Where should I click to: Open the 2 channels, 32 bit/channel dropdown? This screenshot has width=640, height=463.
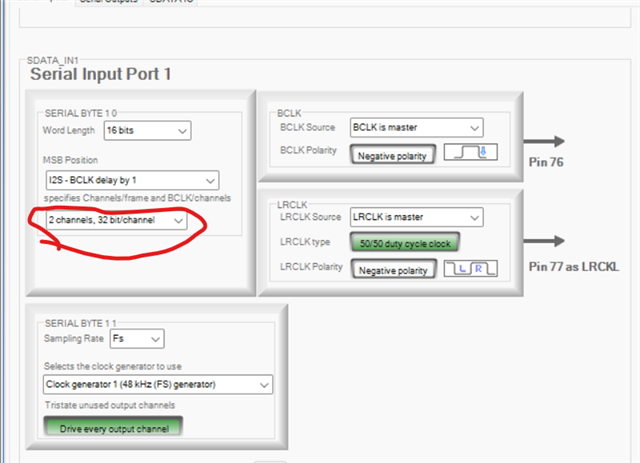pyautogui.click(x=116, y=220)
